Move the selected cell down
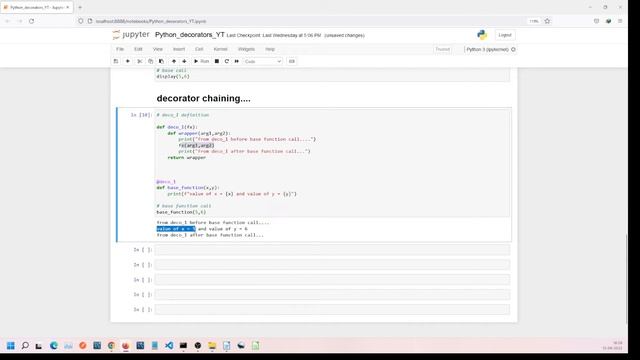 [184, 61]
